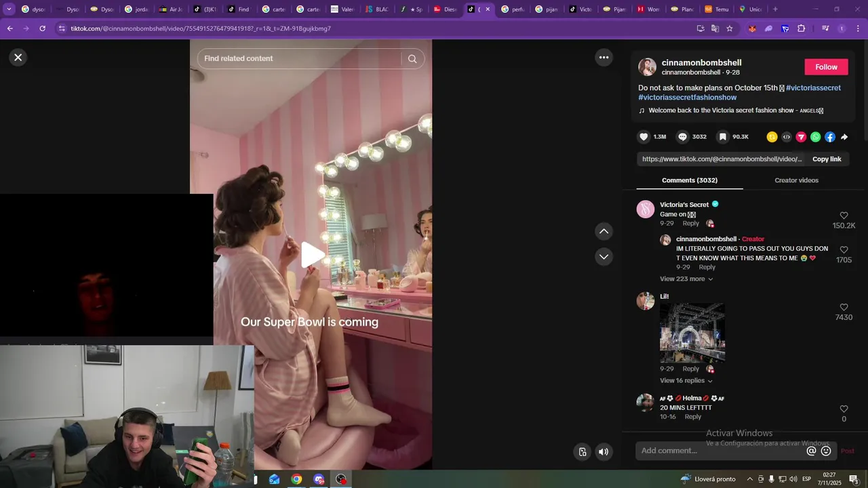This screenshot has height=488, width=868.
Task: Open comments via speech bubble icon
Action: pos(682,137)
